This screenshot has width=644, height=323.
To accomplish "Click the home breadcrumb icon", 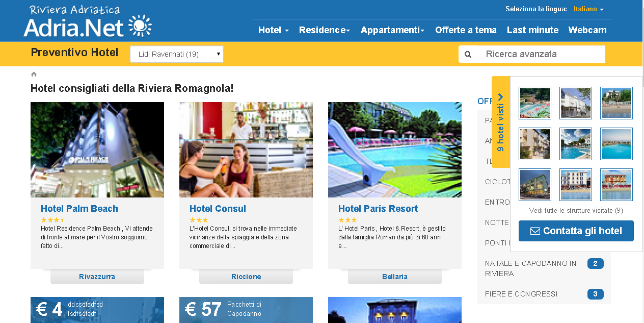I will pos(34,74).
